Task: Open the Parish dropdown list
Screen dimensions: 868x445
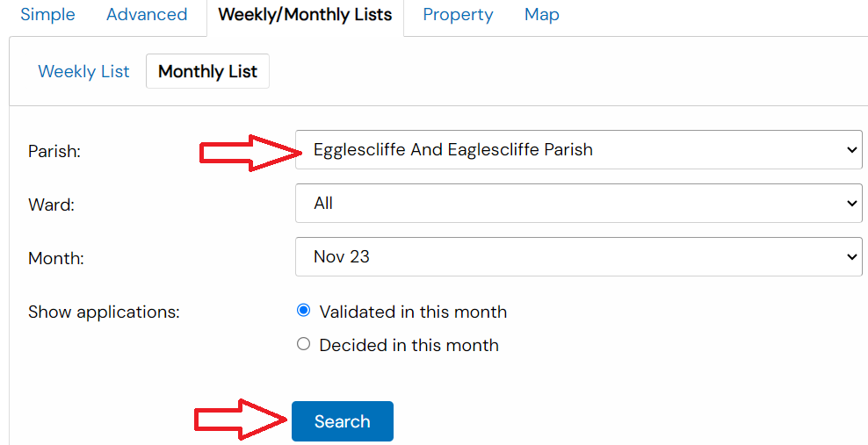Action: coord(578,150)
